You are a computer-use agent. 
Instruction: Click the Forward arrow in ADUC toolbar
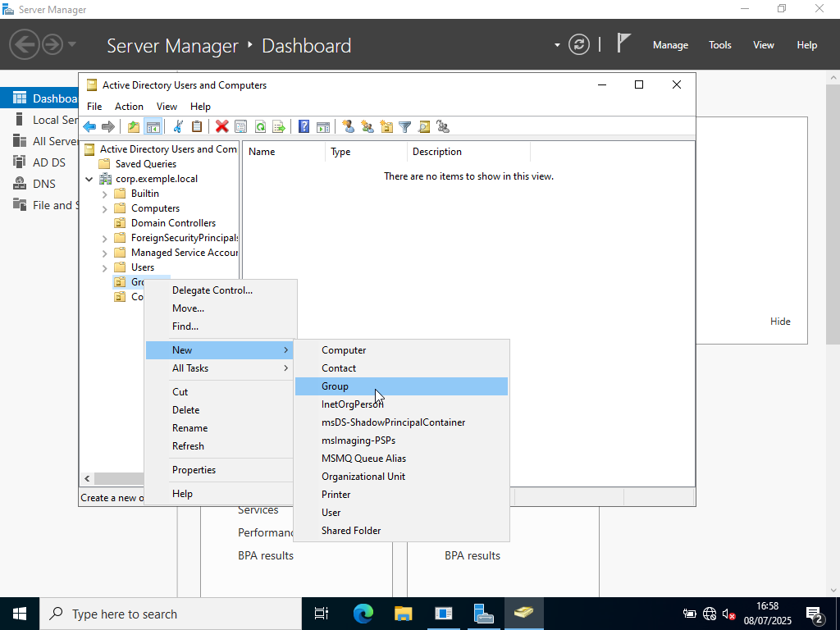[108, 127]
